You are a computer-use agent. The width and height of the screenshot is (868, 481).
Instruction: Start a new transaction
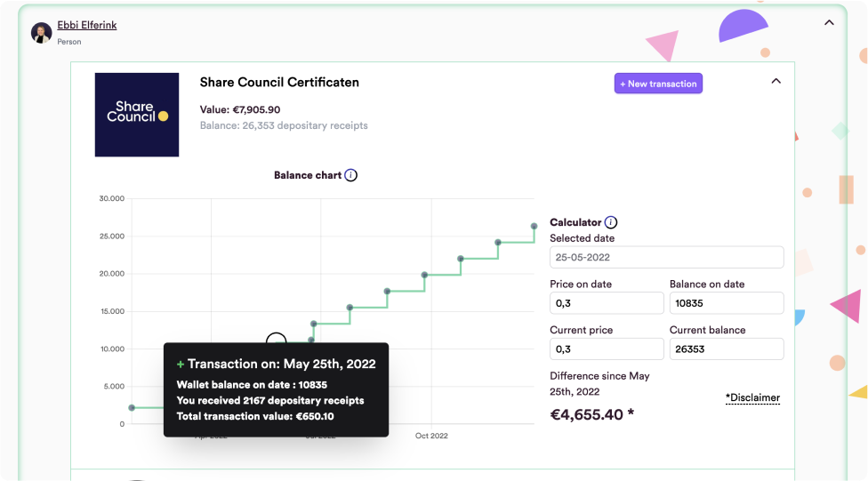(658, 84)
